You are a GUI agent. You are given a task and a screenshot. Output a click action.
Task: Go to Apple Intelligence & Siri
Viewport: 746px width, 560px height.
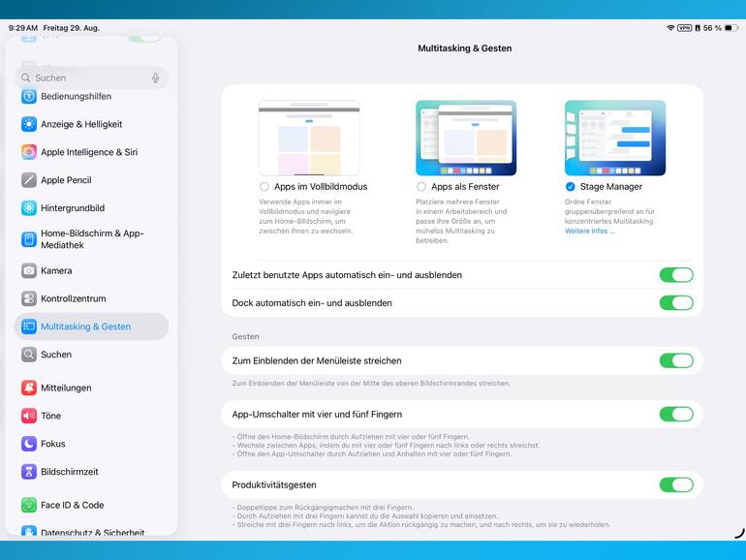(91, 152)
